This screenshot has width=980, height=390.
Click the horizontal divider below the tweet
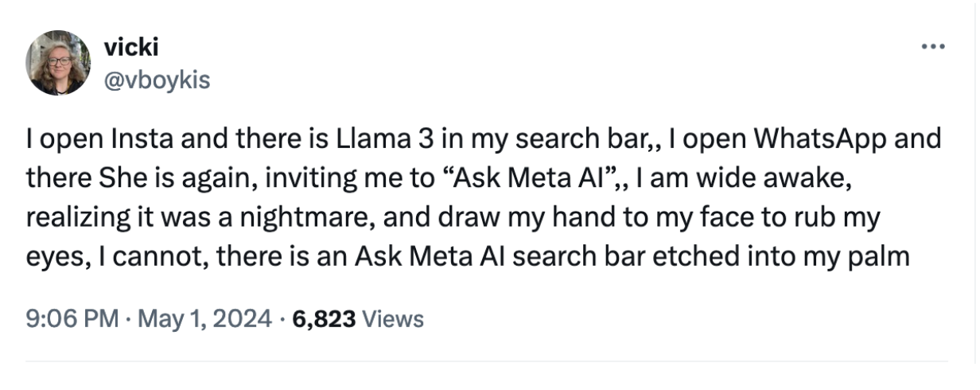[487, 362]
